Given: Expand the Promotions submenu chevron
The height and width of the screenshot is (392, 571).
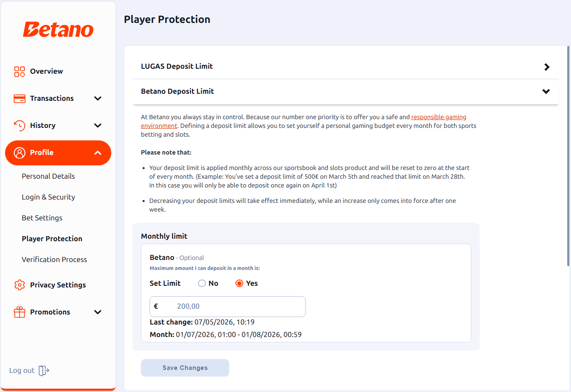Looking at the screenshot, I should point(98,312).
